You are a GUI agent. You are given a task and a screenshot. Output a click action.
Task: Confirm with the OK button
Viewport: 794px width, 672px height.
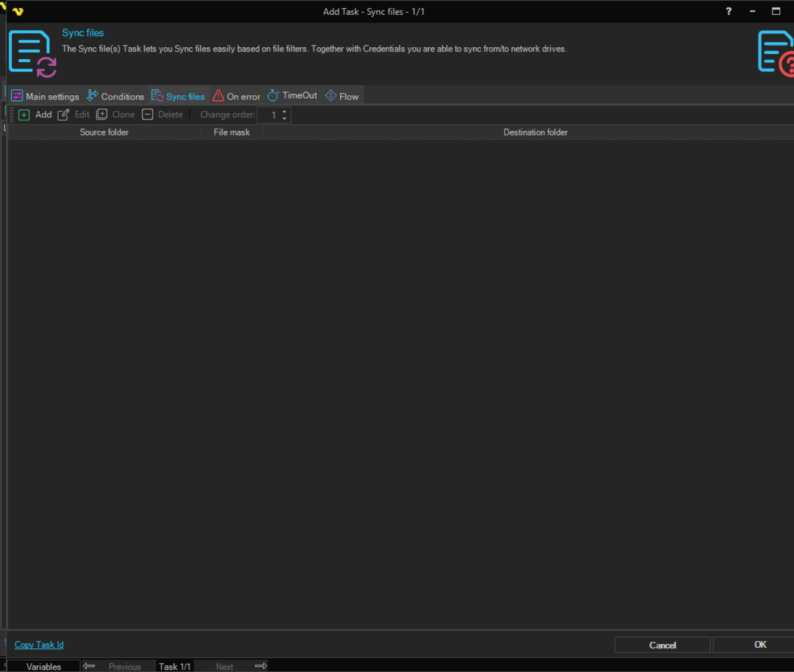760,645
